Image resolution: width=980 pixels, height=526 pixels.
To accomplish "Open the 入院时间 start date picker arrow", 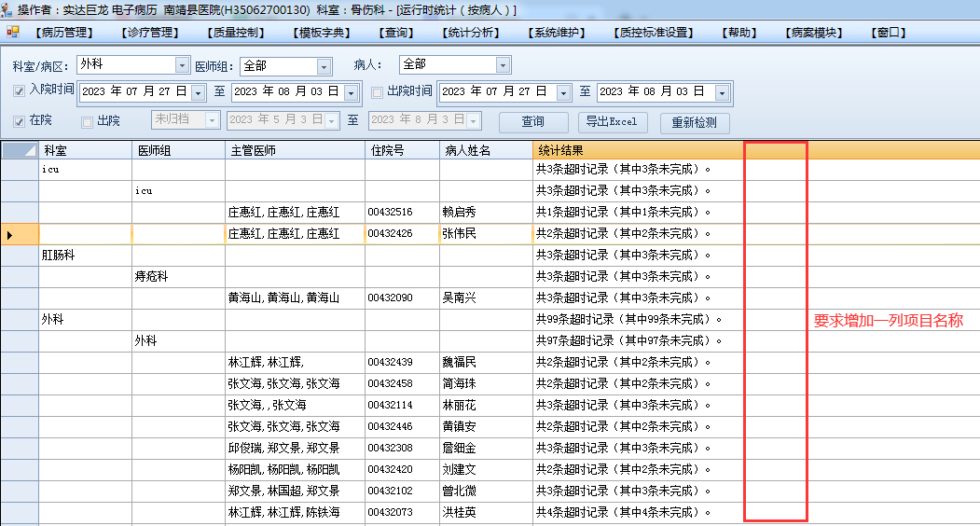I will tap(198, 93).
